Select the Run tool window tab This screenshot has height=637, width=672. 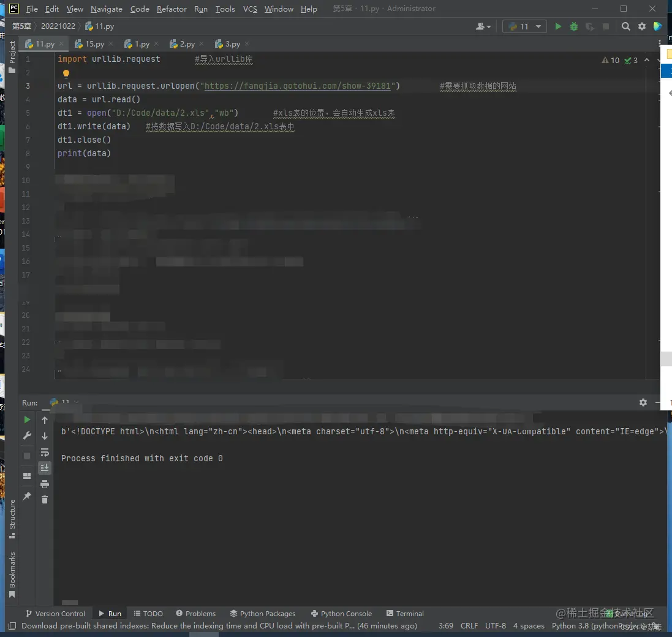pyautogui.click(x=110, y=614)
